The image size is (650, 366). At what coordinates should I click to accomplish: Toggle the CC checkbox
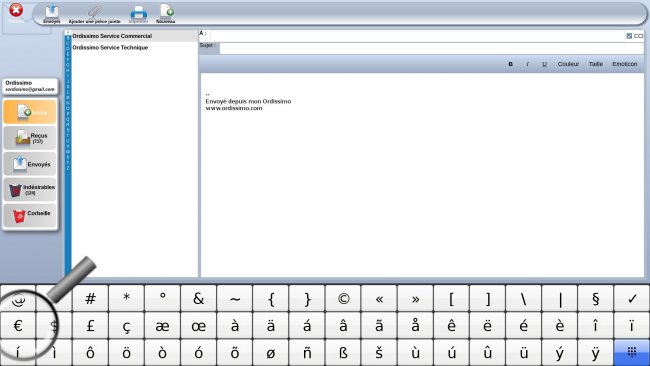[x=629, y=36]
